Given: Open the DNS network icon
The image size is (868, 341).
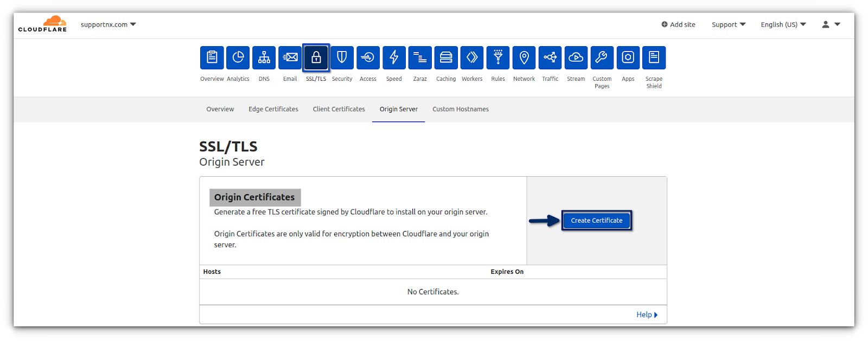Looking at the screenshot, I should click(264, 57).
